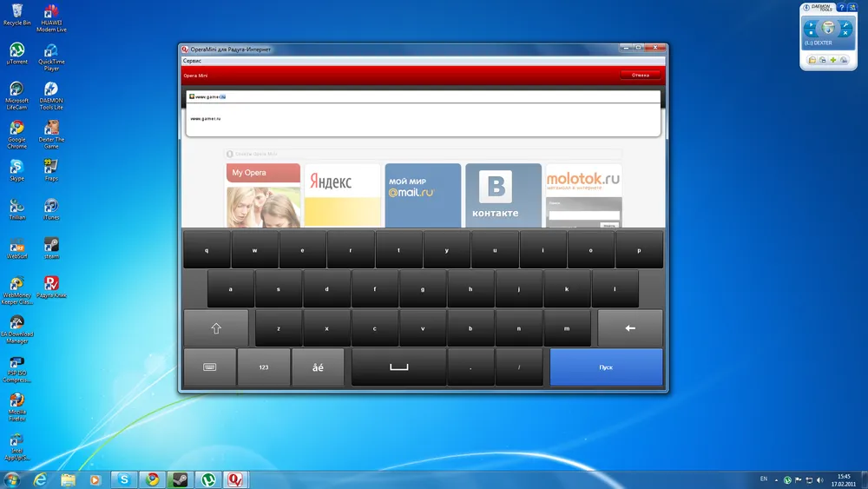Open the EN language indicator in the tray
The height and width of the screenshot is (489, 868).
click(764, 479)
